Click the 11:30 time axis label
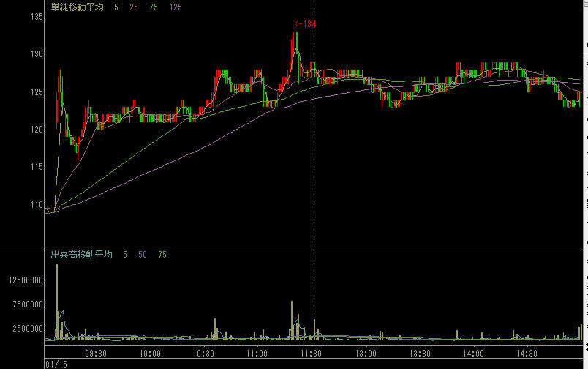 pos(312,352)
